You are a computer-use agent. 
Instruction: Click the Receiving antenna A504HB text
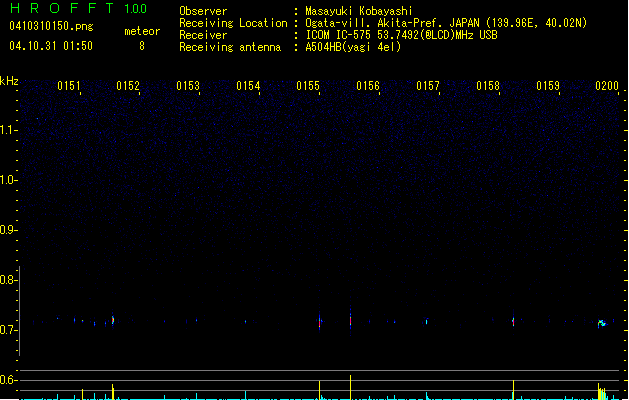353,47
